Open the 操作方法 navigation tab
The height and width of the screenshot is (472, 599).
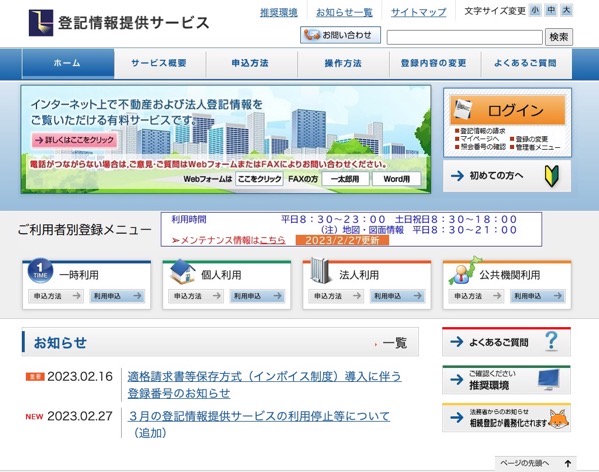pyautogui.click(x=343, y=63)
